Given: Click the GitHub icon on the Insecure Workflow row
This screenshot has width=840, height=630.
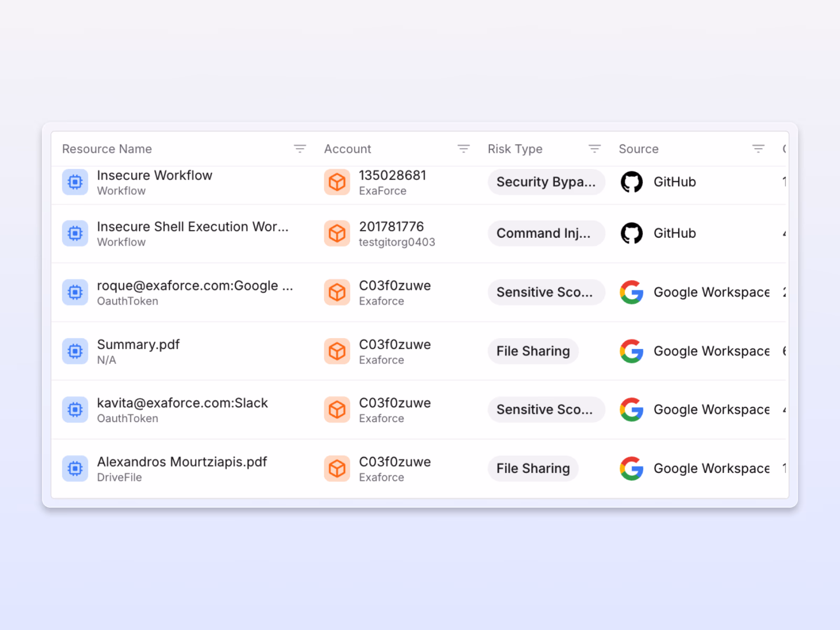Looking at the screenshot, I should pyautogui.click(x=632, y=182).
